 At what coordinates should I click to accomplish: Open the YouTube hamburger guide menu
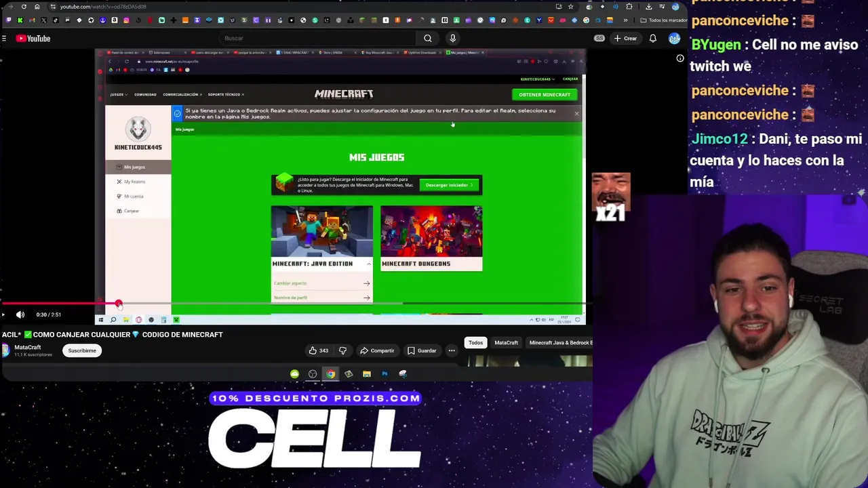click(4, 39)
